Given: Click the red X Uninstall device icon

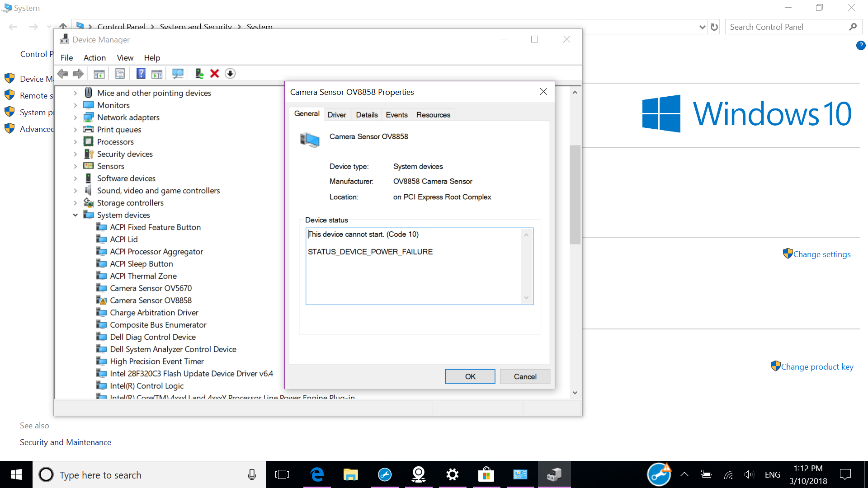Looking at the screenshot, I should (x=215, y=74).
